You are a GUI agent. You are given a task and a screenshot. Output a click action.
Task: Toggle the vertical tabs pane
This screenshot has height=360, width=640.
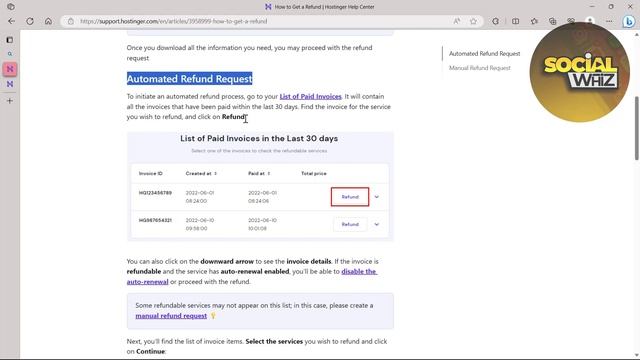click(10, 40)
